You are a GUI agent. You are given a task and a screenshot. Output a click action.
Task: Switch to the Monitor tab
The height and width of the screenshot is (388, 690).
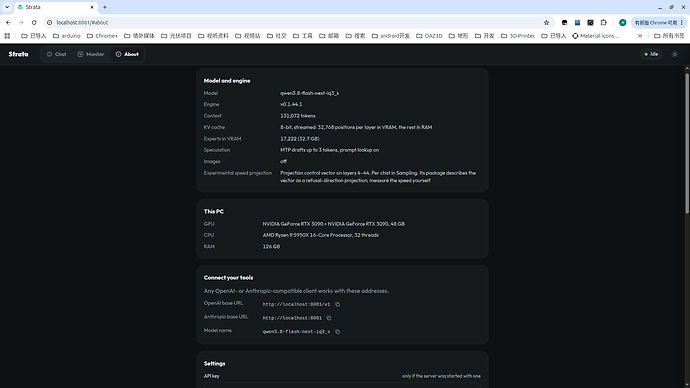[91, 54]
